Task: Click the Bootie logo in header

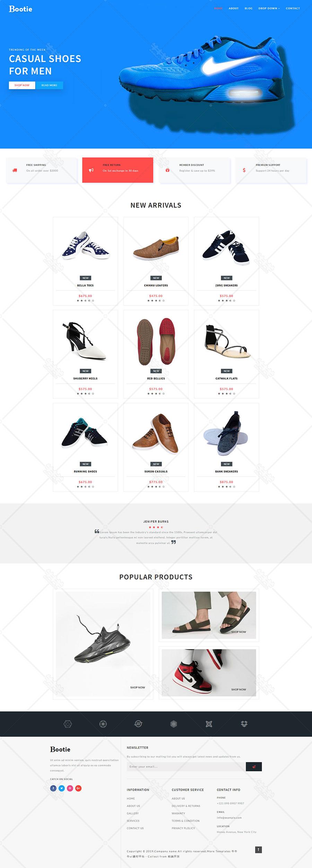Action: pyautogui.click(x=20, y=9)
